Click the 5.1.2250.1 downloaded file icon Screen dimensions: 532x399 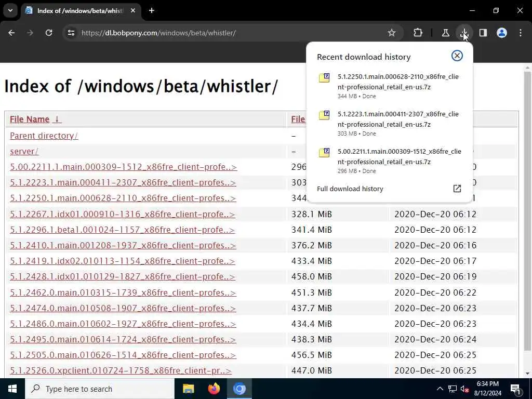(324, 78)
